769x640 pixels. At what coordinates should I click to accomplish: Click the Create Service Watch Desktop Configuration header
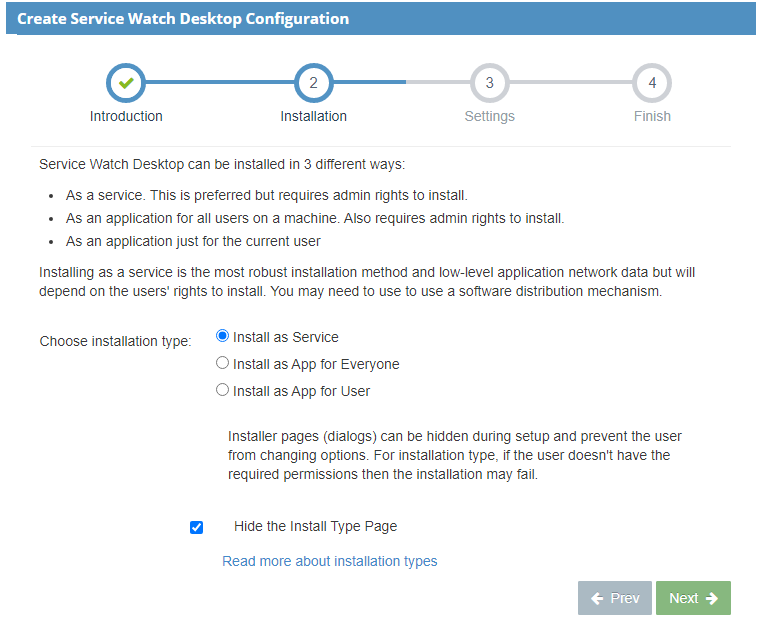coord(183,19)
